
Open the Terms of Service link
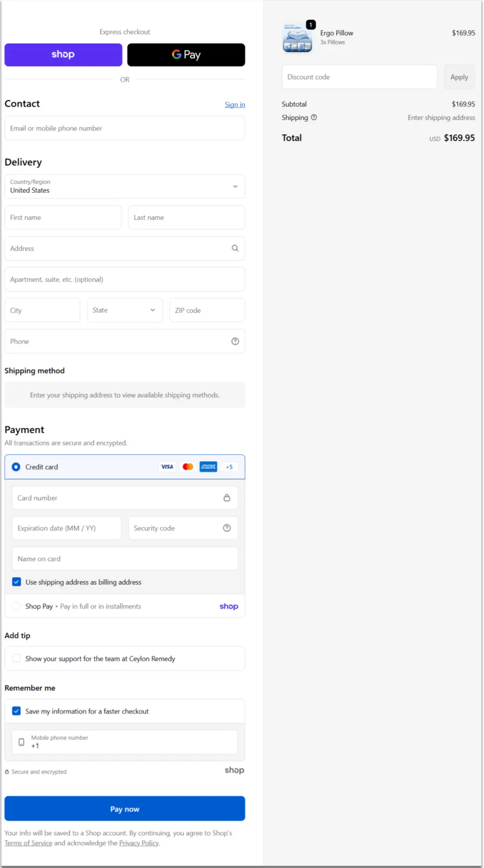[x=28, y=843]
